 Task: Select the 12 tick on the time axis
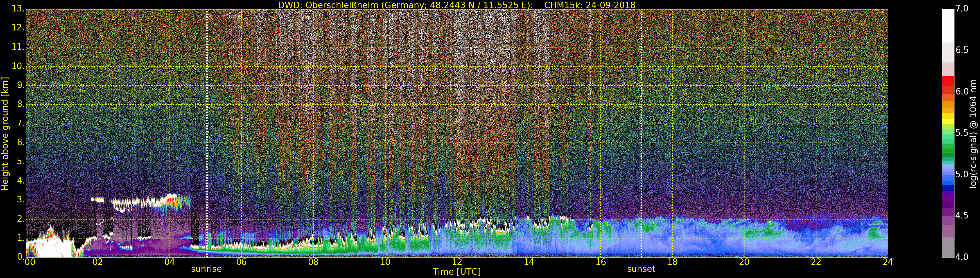coord(457,262)
